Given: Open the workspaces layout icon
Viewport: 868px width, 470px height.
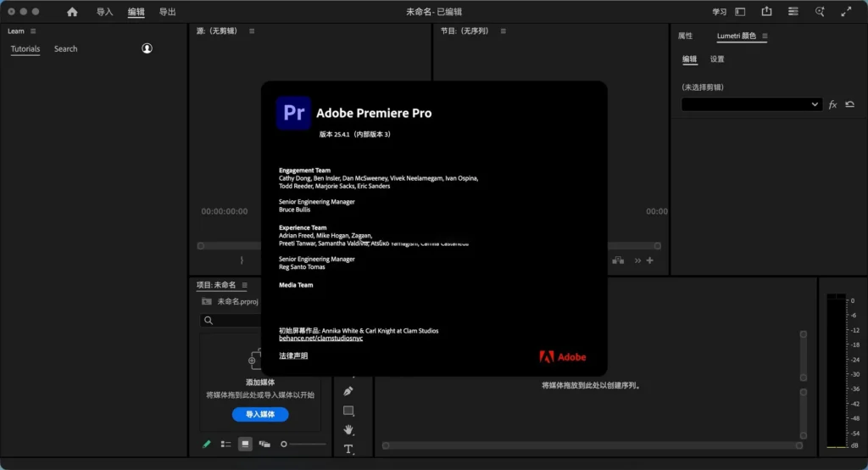Looking at the screenshot, I should point(740,12).
